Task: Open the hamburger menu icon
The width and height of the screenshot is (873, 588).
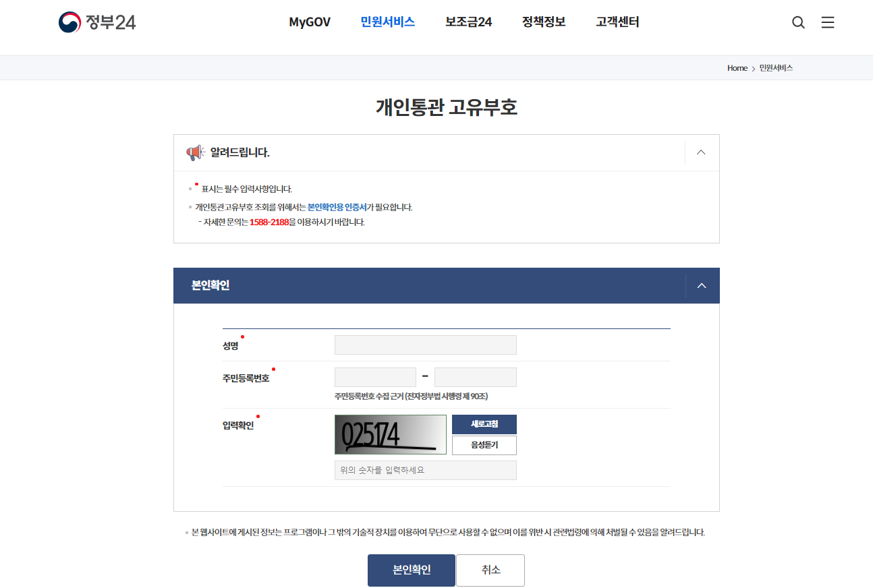Action: click(x=828, y=22)
